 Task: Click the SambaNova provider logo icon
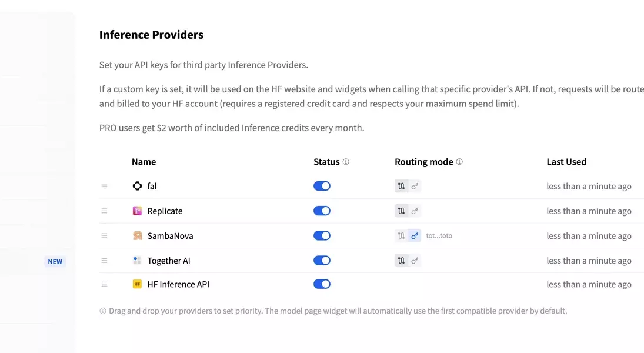coord(137,235)
